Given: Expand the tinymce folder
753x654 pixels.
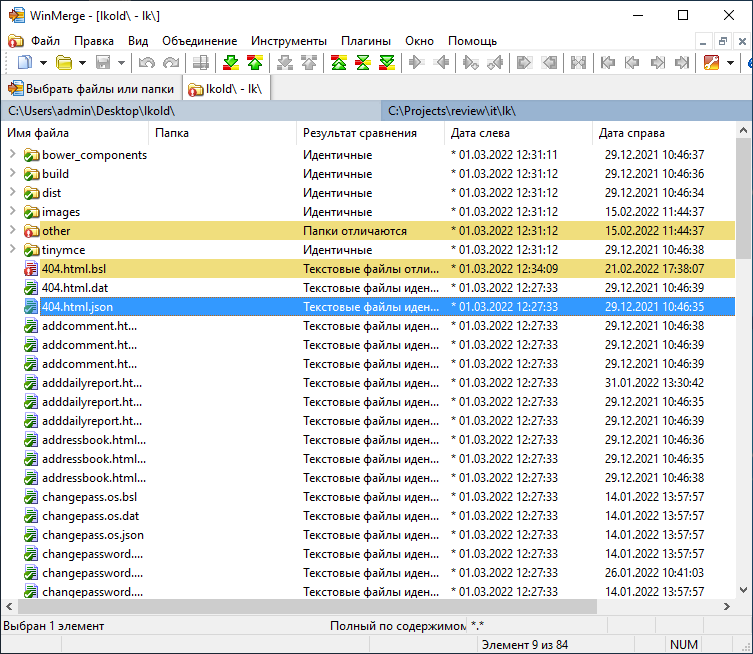Looking at the screenshot, I should tap(12, 250).
